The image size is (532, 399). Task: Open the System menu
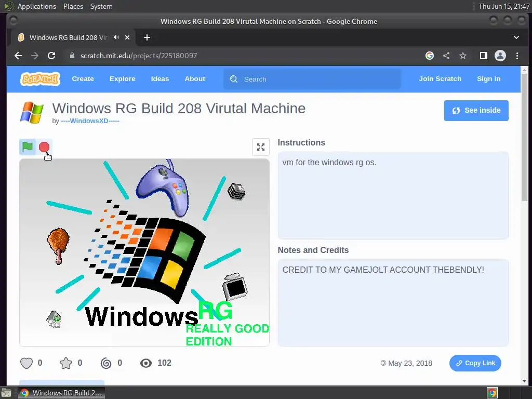[101, 6]
